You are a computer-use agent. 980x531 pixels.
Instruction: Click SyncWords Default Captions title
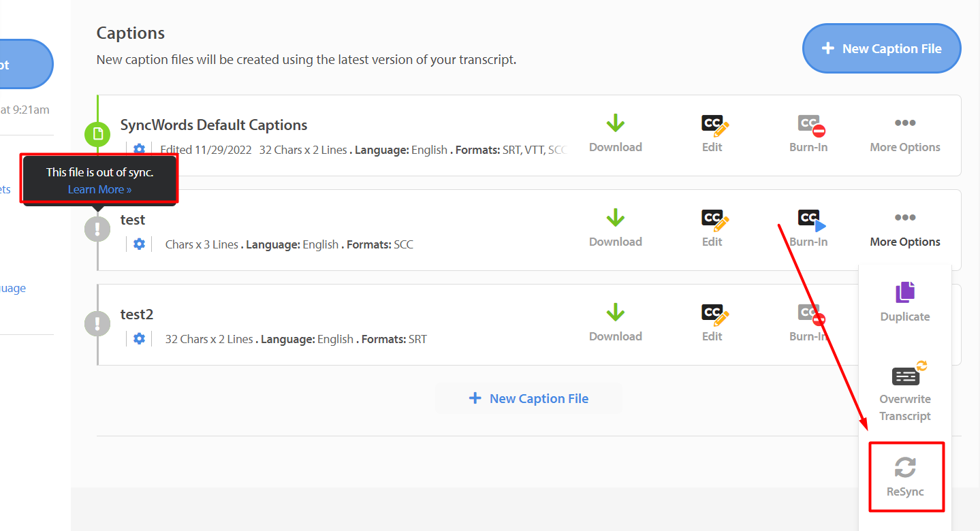coord(214,125)
